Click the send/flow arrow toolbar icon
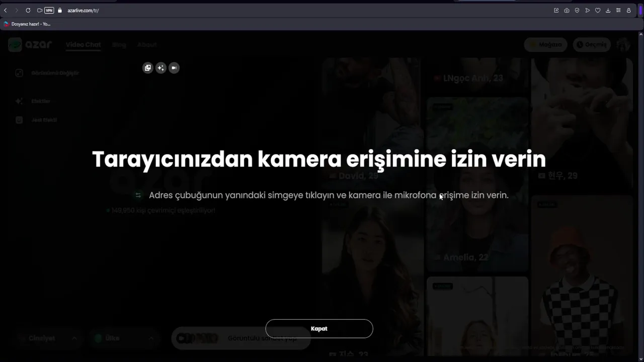The image size is (644, 362). [587, 10]
